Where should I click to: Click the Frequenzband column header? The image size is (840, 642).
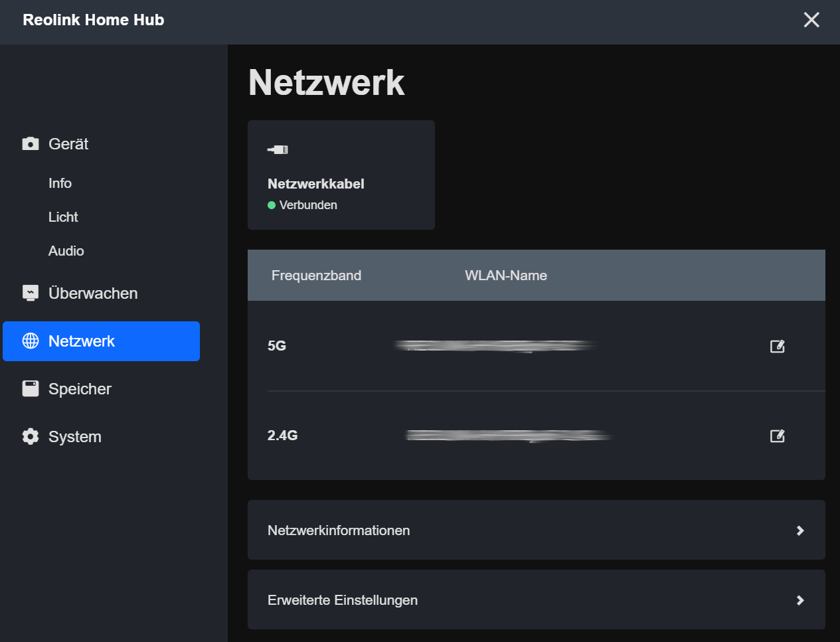coord(316,276)
